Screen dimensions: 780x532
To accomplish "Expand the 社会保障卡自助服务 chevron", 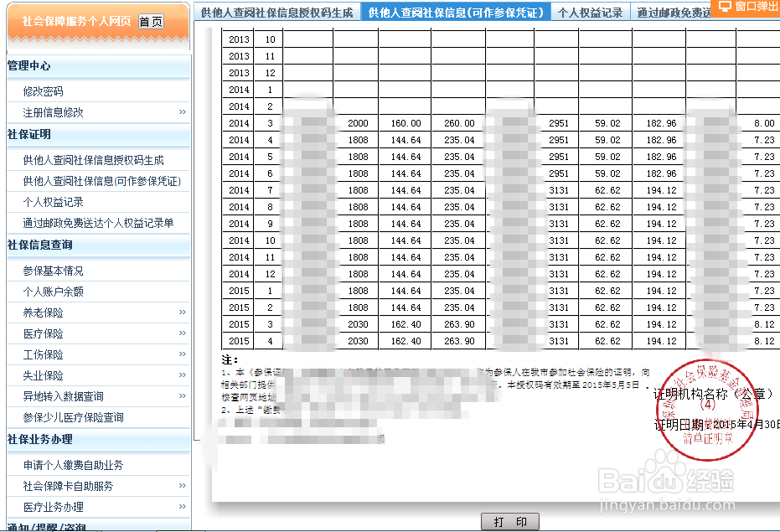I will 182,485.
